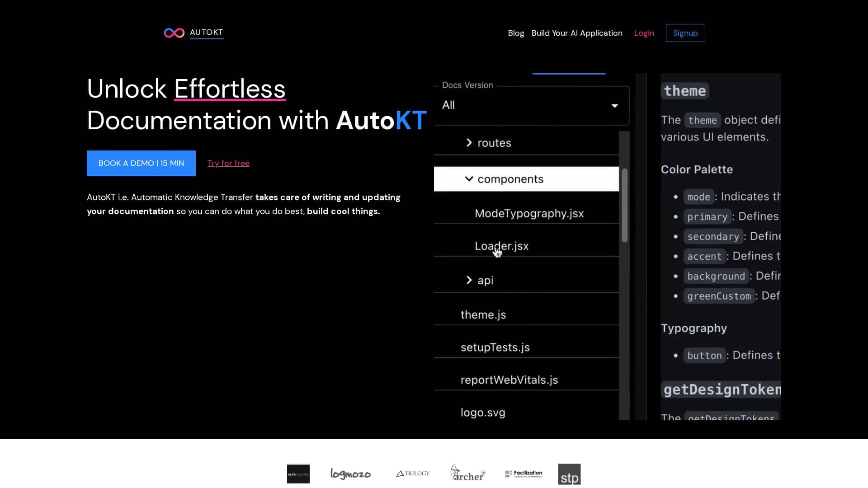
Task: Click the Color Palette heading
Action: (x=697, y=169)
